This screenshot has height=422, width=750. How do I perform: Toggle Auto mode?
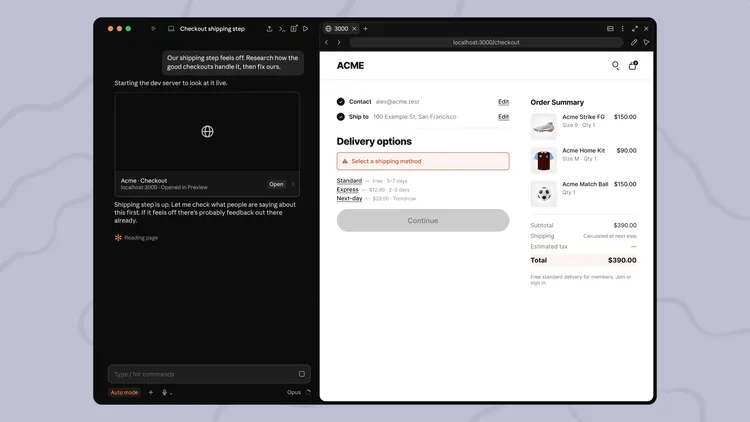point(124,392)
